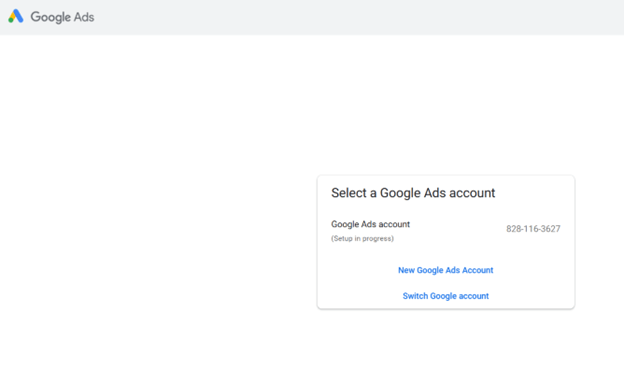This screenshot has width=624, height=385.
Task: Click the Google Ads logo icon
Action: point(16,16)
